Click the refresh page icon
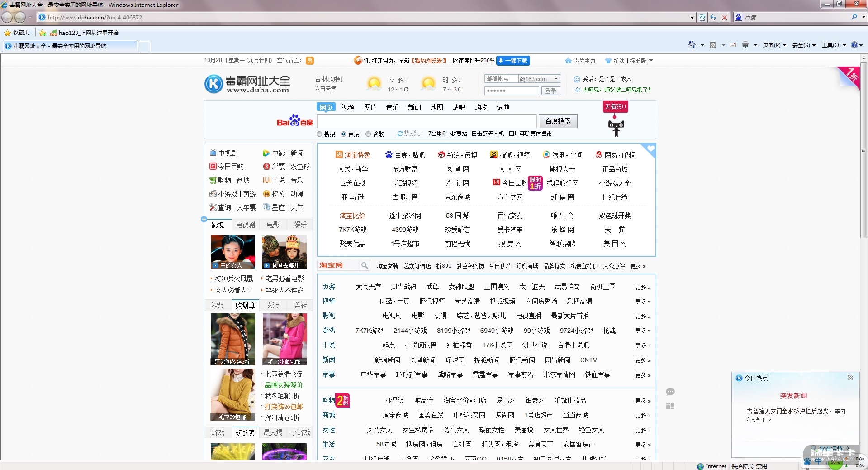Screen dimensions: 868x470 (x=713, y=18)
